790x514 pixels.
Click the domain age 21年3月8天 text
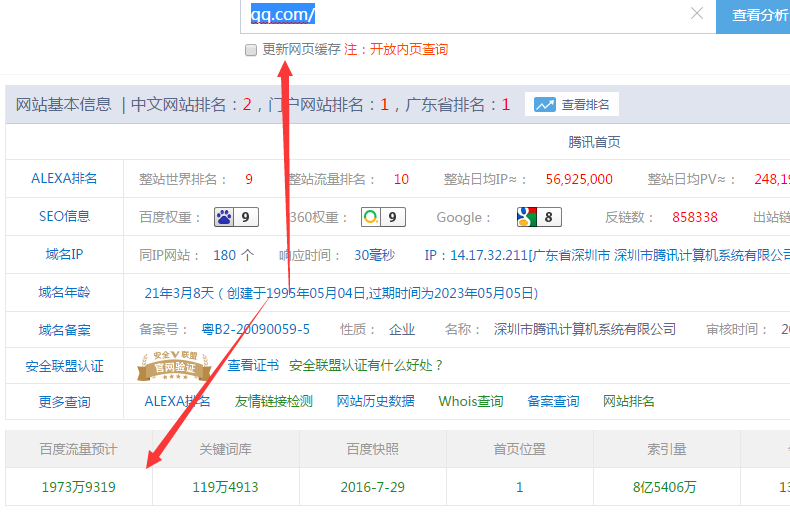pyautogui.click(x=179, y=293)
